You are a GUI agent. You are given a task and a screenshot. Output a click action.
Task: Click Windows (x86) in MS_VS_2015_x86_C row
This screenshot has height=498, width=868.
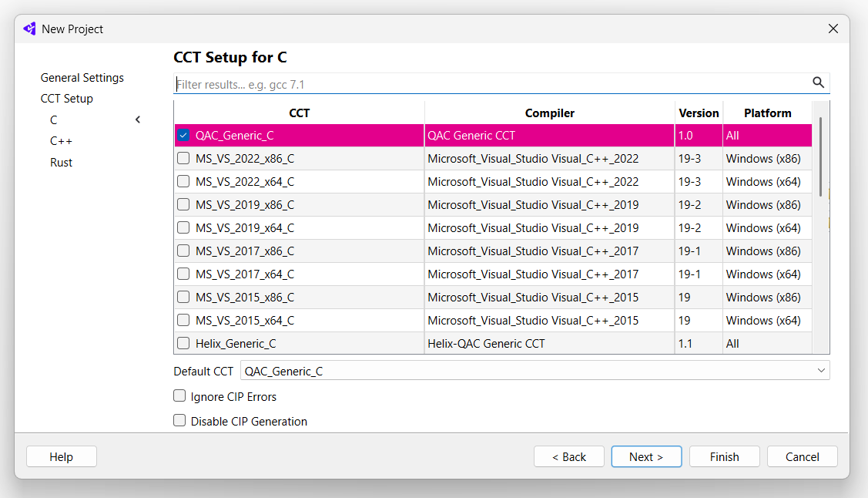(x=767, y=297)
